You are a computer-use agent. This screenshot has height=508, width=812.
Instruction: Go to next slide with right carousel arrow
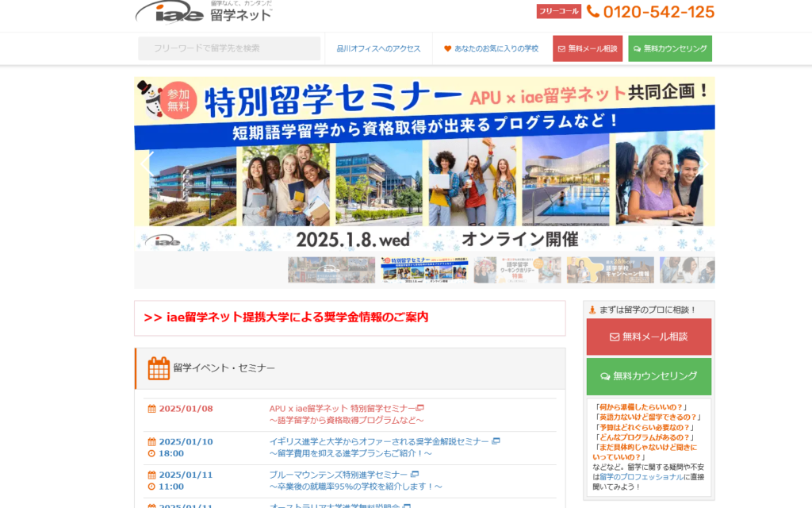(703, 164)
